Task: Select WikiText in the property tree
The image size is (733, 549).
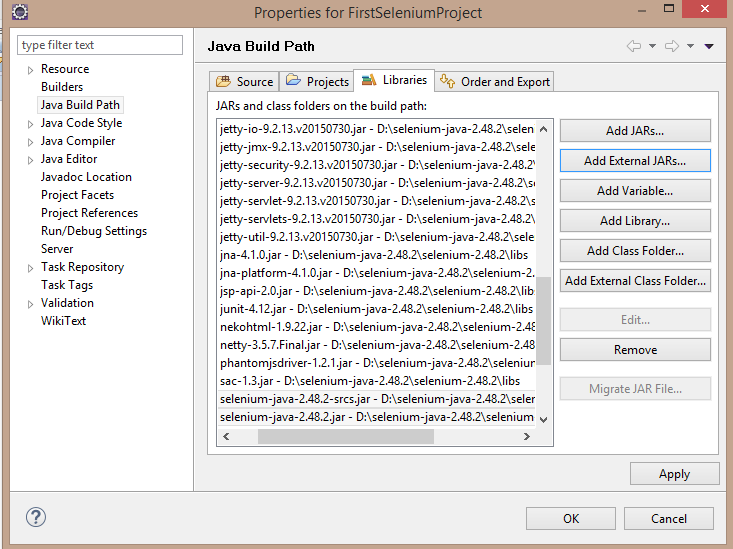Action: coord(63,321)
